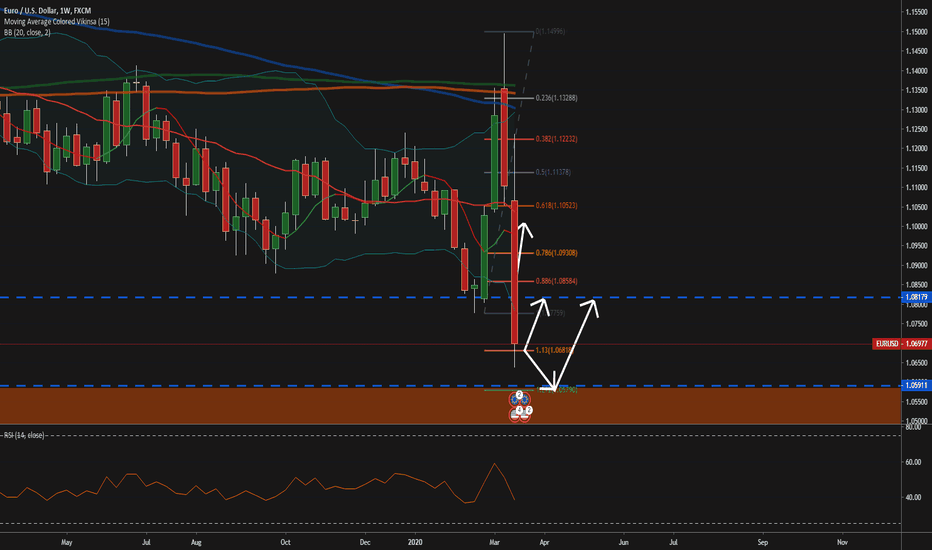Click the left EU flag economic event icon
The image size is (932, 550).
pos(514,400)
